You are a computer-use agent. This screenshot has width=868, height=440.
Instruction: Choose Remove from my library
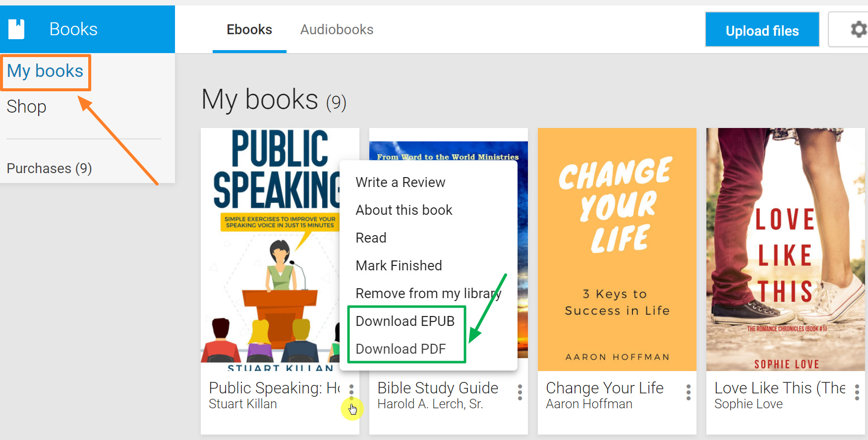[428, 293]
